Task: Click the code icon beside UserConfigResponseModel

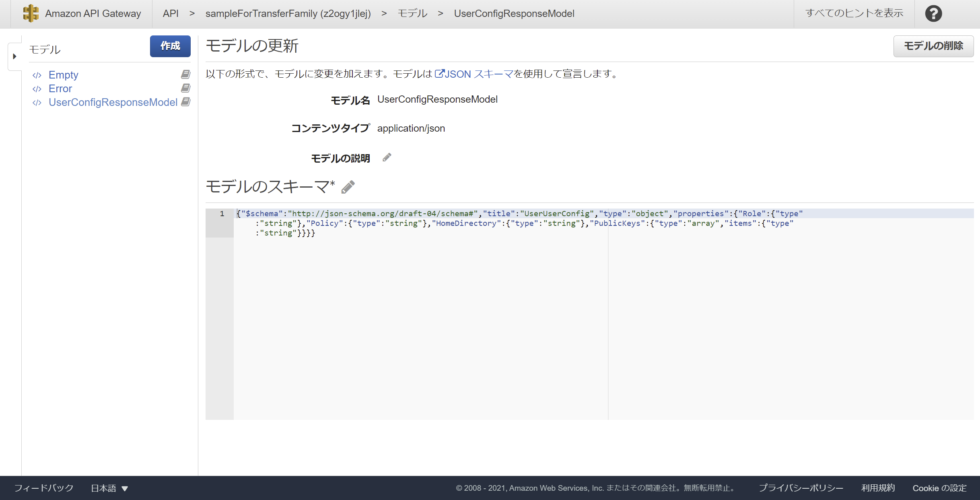Action: (37, 103)
